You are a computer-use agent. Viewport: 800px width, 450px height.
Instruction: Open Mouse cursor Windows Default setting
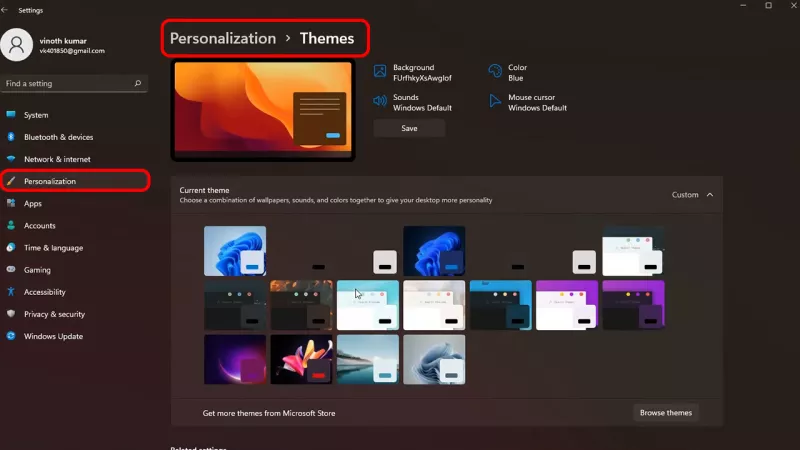(x=528, y=102)
